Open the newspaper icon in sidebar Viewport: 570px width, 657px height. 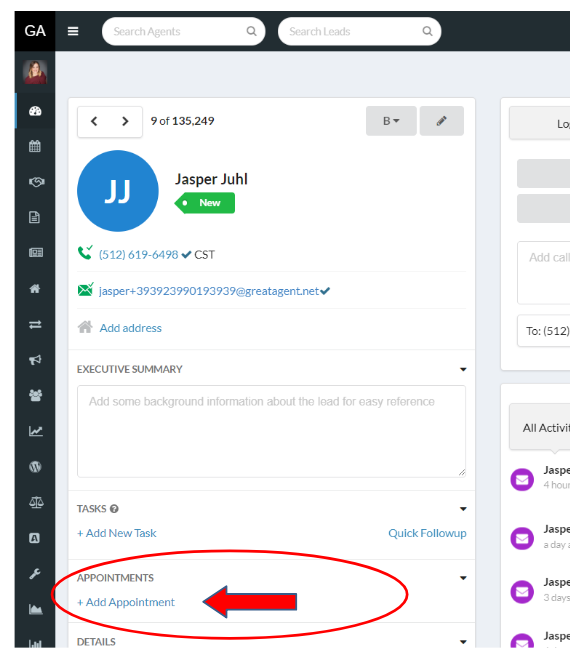[x=36, y=253]
